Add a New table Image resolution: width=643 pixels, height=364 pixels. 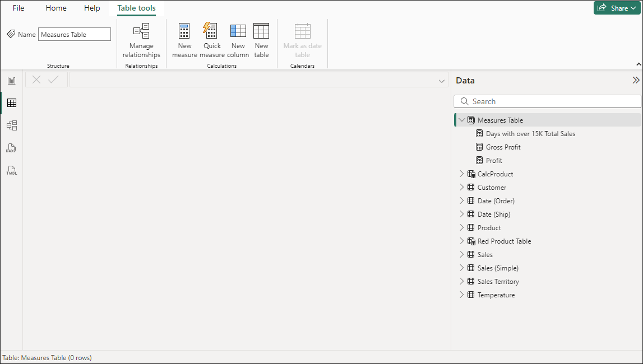point(261,40)
